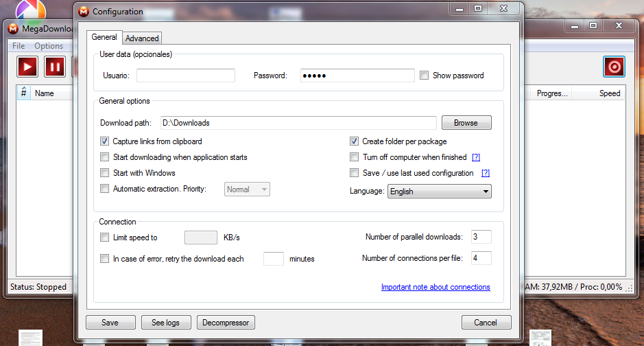
Task: Open the Language dropdown set to English
Action: coord(439,192)
